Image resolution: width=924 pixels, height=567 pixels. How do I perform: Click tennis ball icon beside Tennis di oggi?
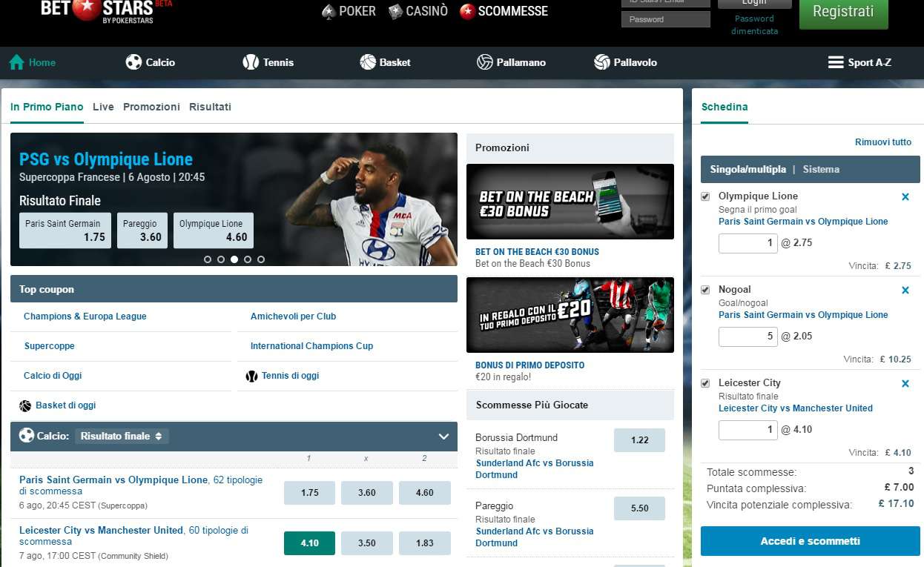251,376
